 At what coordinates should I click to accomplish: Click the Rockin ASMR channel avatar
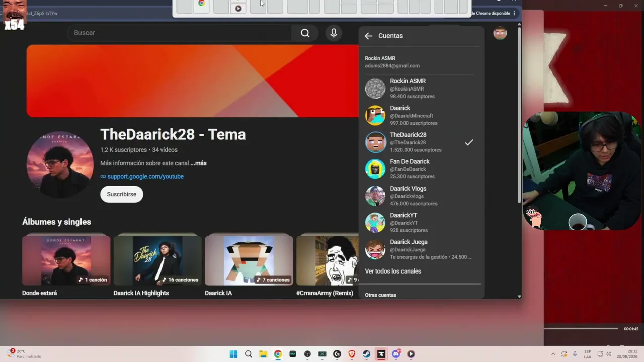tap(375, 88)
